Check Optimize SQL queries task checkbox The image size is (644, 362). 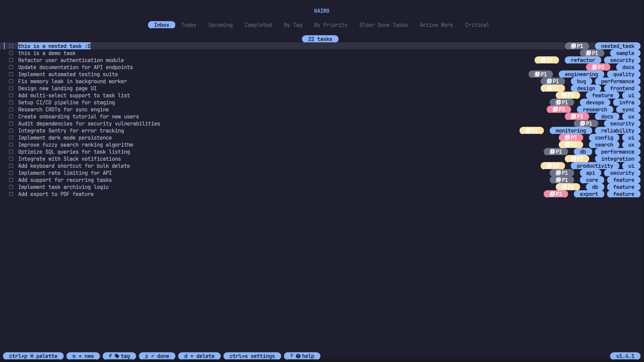click(x=11, y=152)
